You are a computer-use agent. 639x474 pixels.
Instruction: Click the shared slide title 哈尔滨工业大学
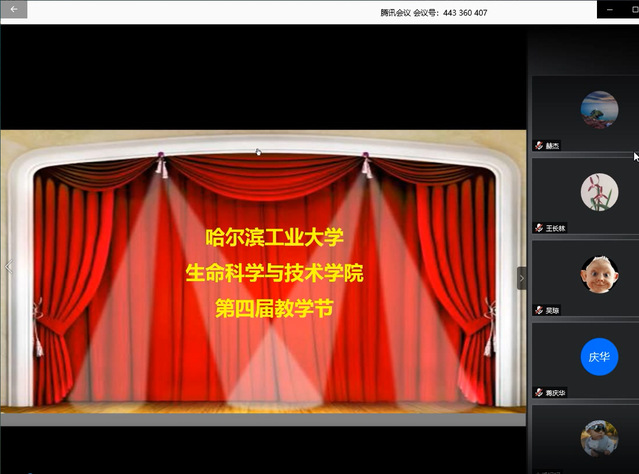274,237
